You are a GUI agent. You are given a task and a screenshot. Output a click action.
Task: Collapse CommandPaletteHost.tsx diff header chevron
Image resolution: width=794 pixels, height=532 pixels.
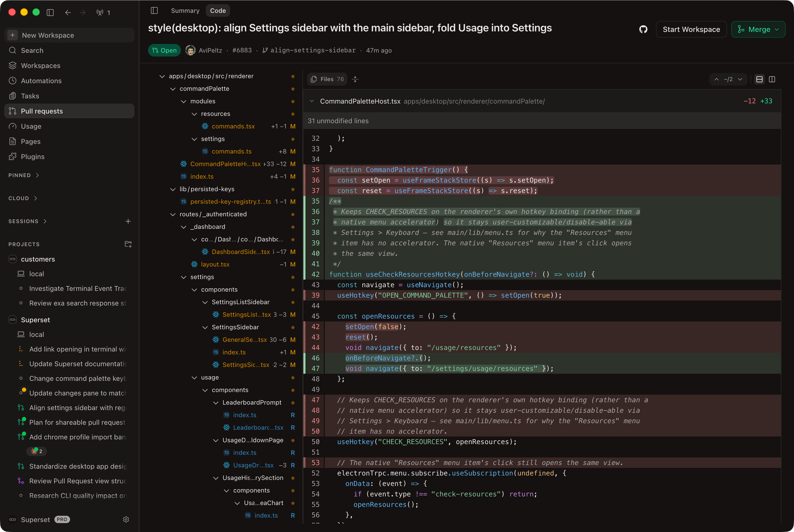click(312, 101)
